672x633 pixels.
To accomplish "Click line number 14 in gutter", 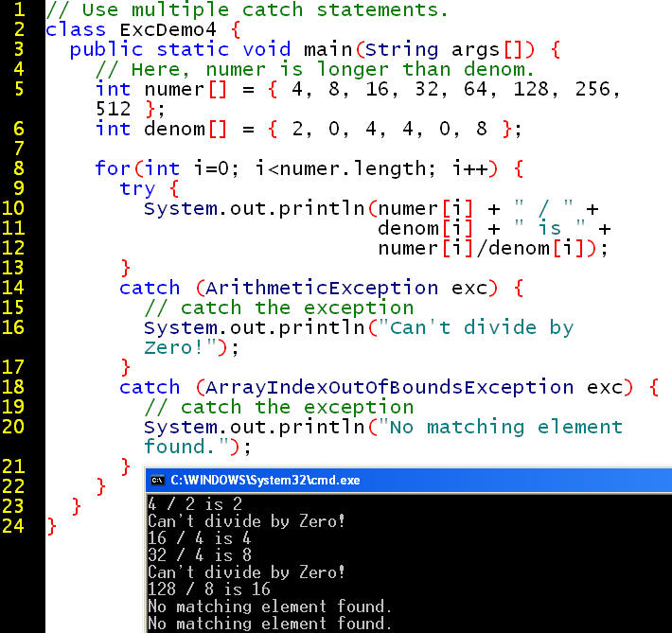I will pos(13,288).
